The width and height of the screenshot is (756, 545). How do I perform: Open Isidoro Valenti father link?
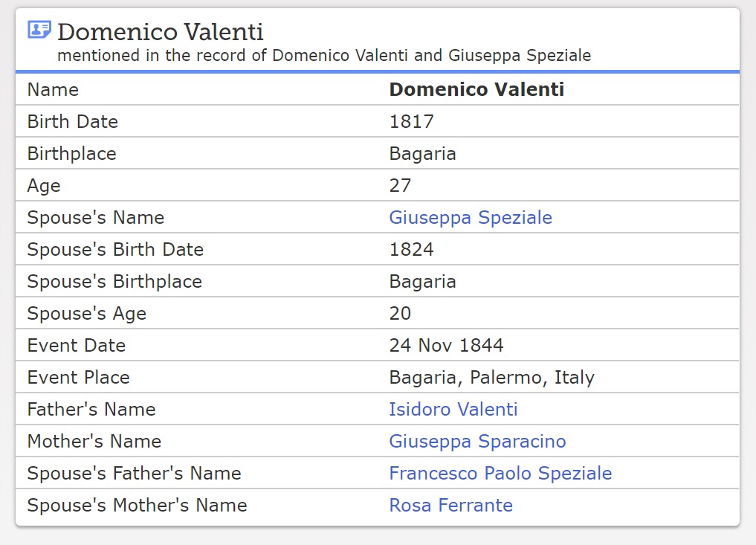[x=453, y=410]
